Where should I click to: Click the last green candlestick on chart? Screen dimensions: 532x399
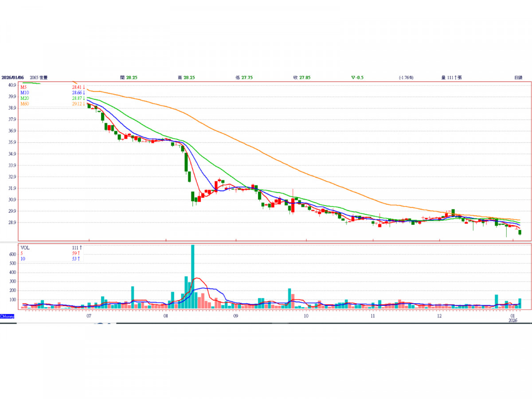click(x=520, y=232)
